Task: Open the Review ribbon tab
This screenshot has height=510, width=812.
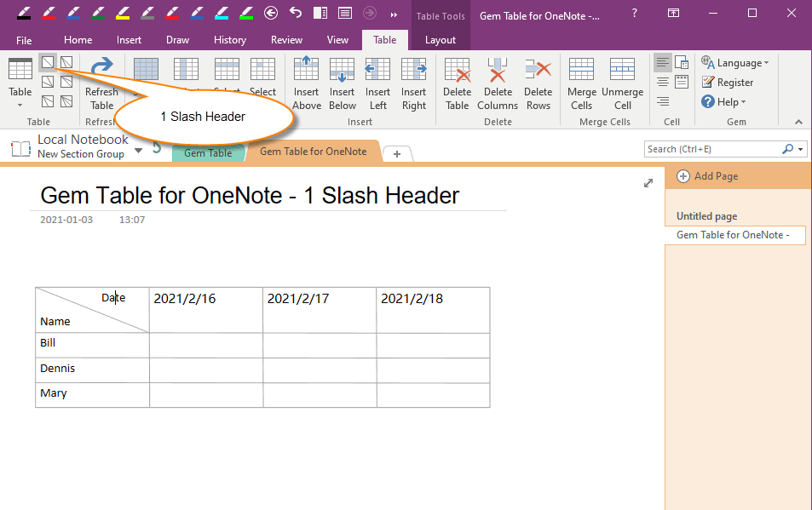Action: pos(286,39)
